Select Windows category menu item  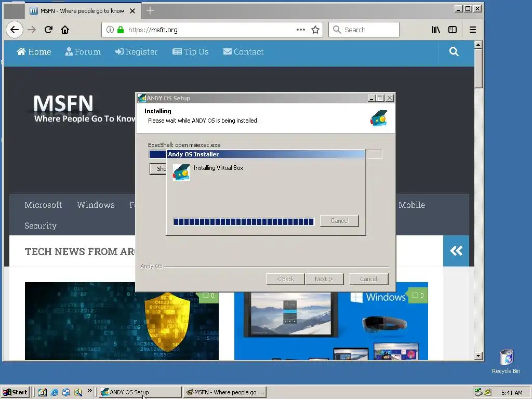coord(96,205)
